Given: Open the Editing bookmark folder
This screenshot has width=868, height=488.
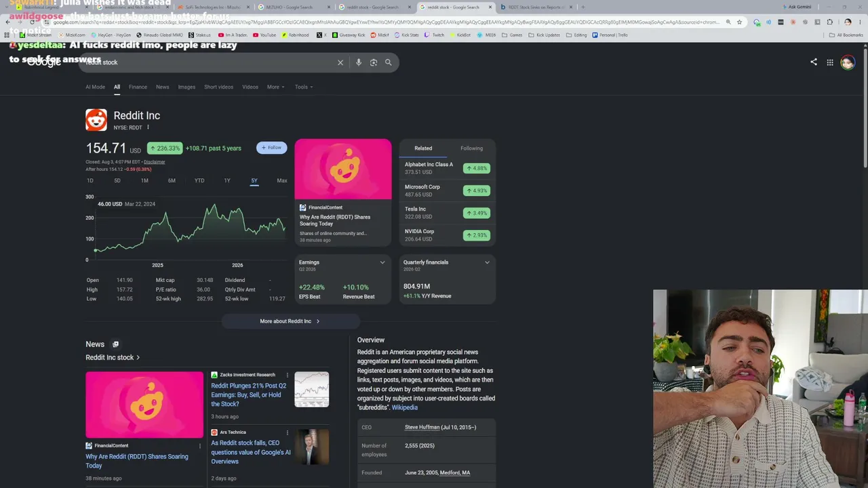Looking at the screenshot, I should point(576,35).
